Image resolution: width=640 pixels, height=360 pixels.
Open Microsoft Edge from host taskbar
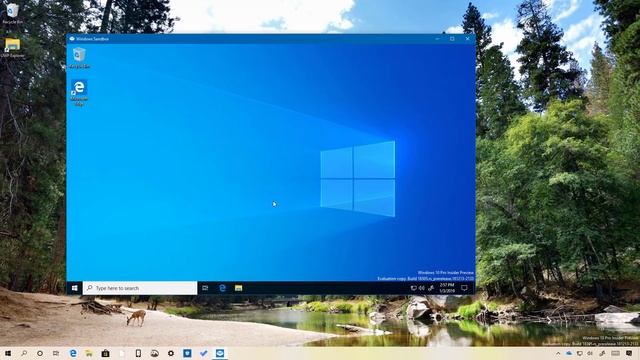pos(73,353)
